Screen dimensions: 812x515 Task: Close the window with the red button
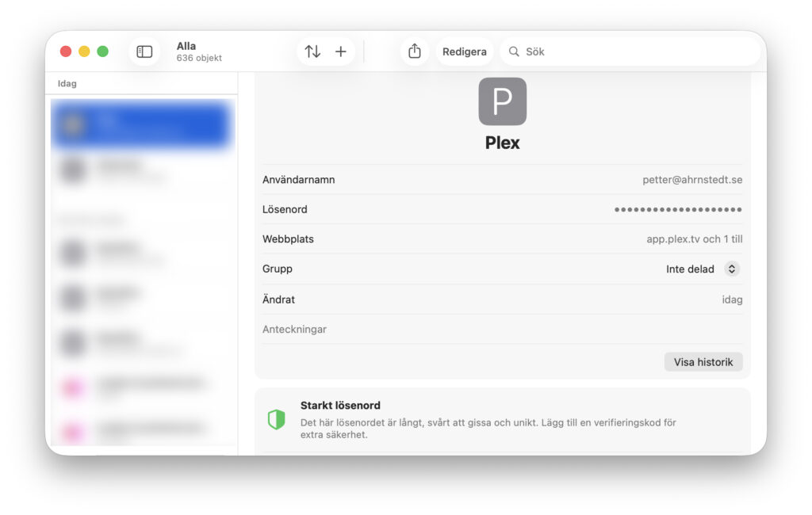click(66, 51)
